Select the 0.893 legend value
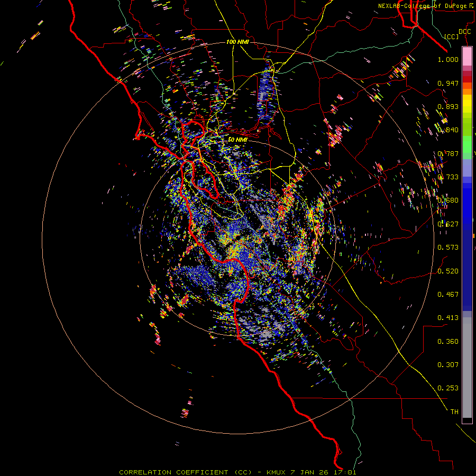 (448, 106)
